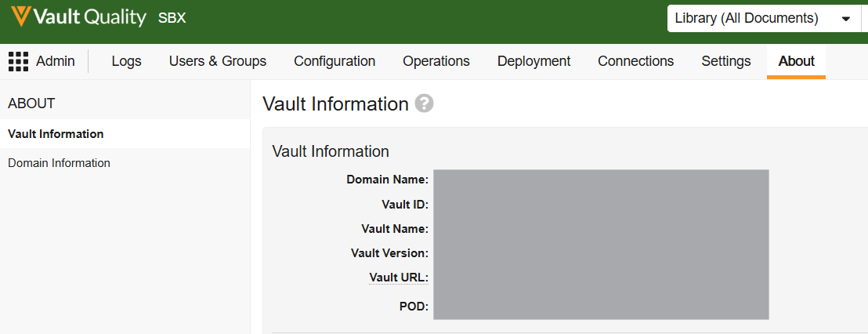
Task: Click the SBX sandbox label
Action: 172,18
